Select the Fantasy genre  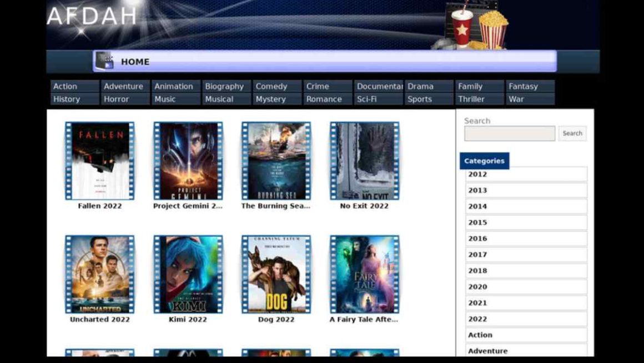click(x=530, y=86)
